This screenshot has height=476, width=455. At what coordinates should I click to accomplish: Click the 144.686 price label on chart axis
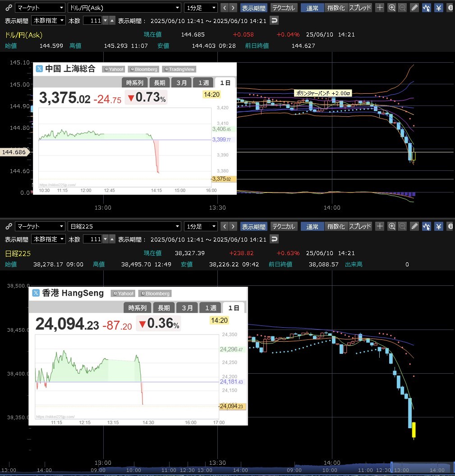click(14, 152)
